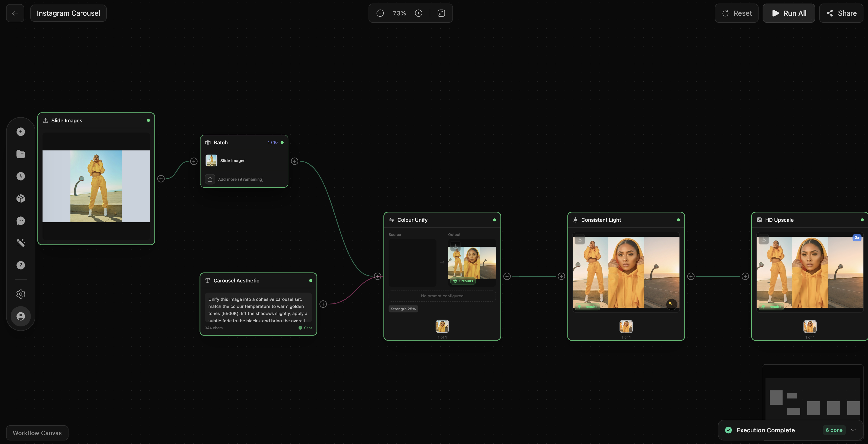Adjust the Strength 25% control on Colour Unify
The width and height of the screenshot is (868, 444).
click(x=403, y=308)
